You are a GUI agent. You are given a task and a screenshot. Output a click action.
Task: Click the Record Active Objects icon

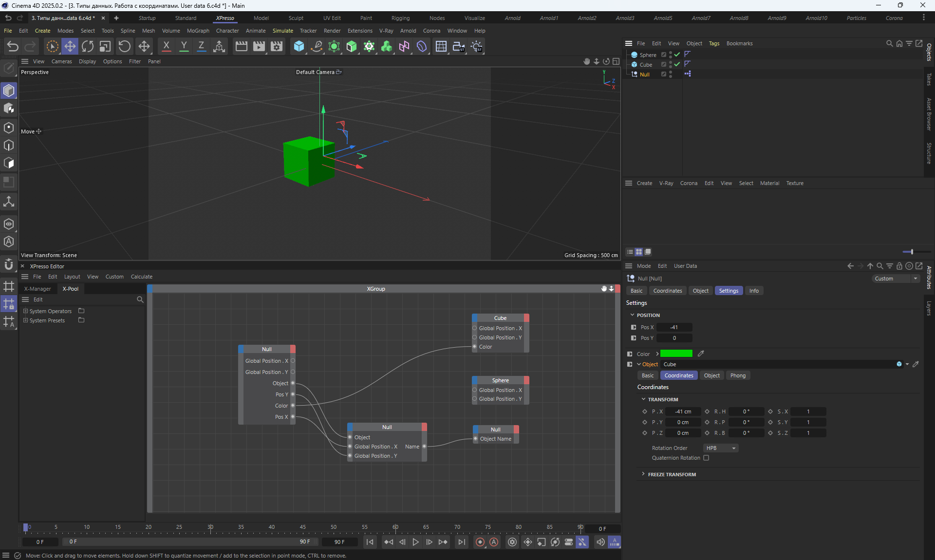480,542
